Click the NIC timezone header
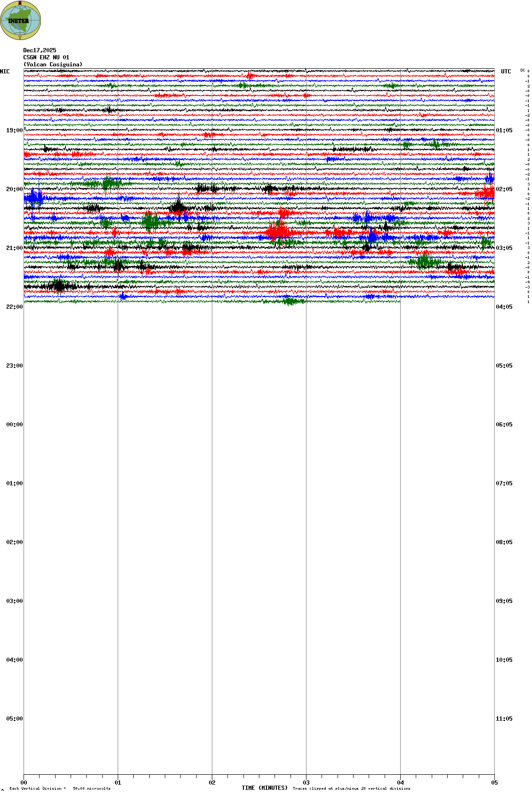This screenshot has height=795, width=532. point(5,72)
